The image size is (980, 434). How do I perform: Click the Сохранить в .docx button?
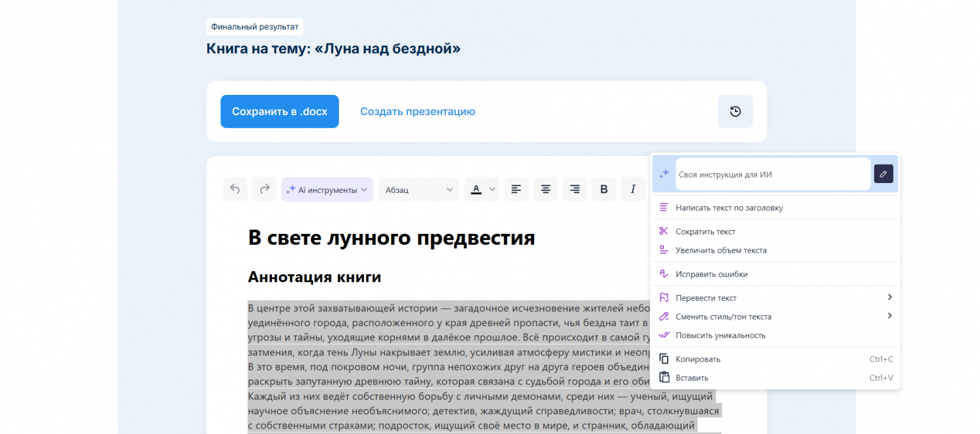(279, 111)
